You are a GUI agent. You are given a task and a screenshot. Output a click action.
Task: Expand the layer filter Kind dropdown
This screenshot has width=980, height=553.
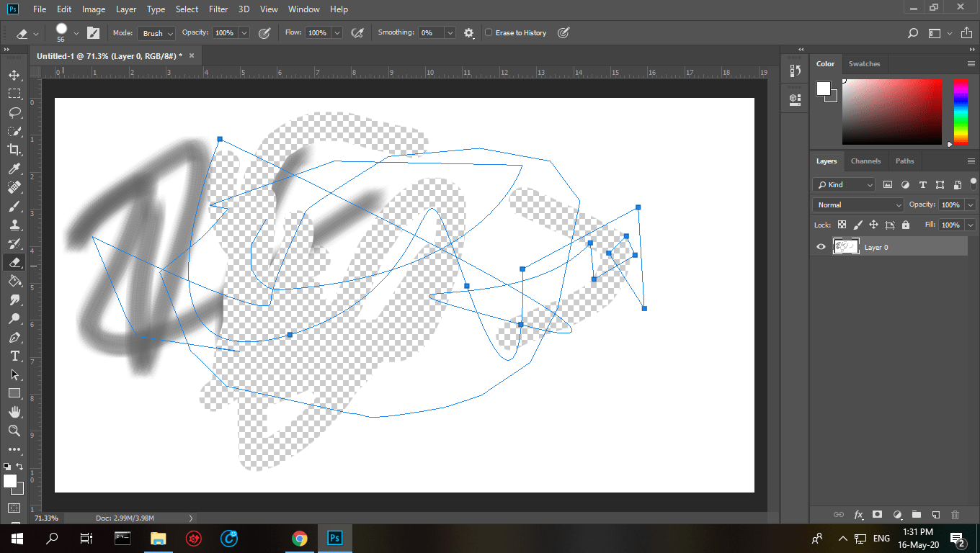(843, 184)
